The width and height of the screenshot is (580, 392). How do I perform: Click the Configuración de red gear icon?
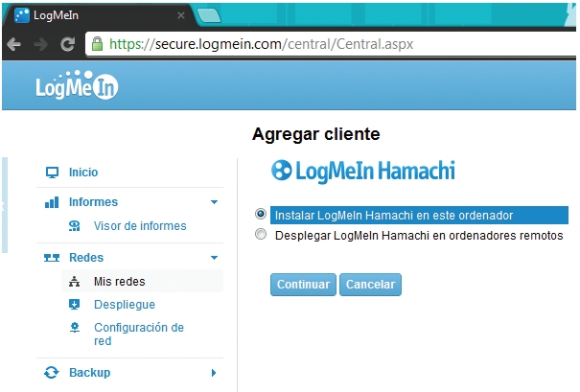coord(75,328)
